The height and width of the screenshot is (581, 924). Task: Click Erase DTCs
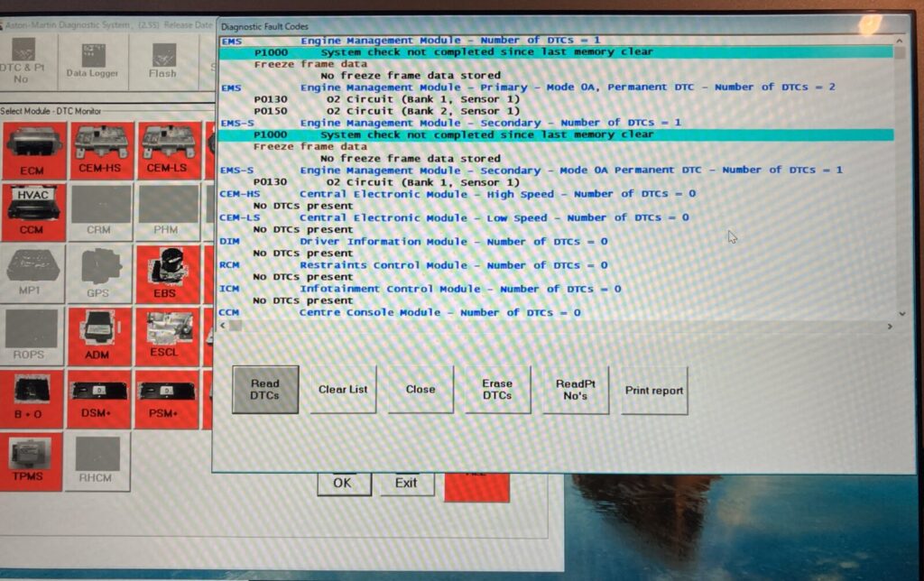[x=497, y=390]
